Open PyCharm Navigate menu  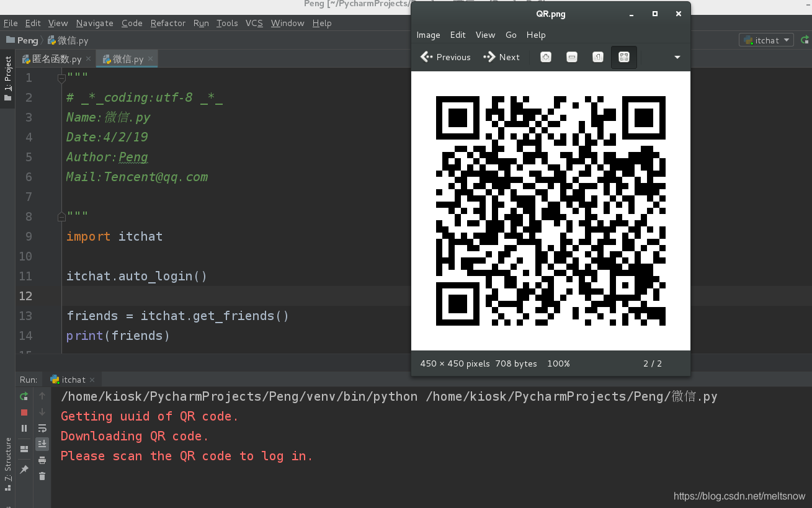(95, 23)
